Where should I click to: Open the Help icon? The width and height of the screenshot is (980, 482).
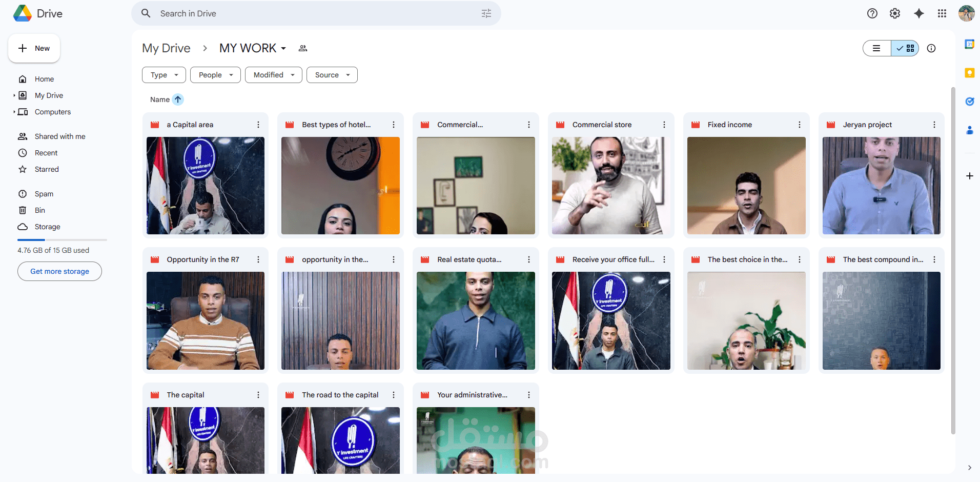(872, 13)
